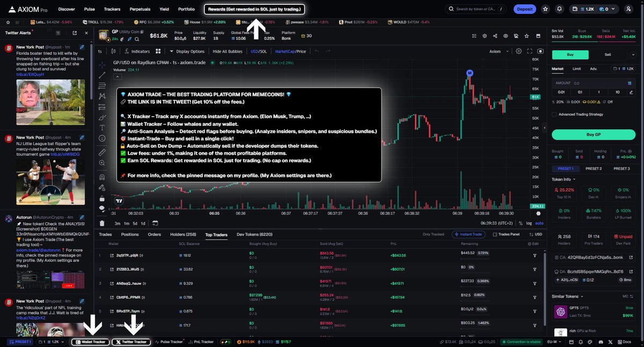
Task: Focus the Search by token field
Action: coord(476,9)
